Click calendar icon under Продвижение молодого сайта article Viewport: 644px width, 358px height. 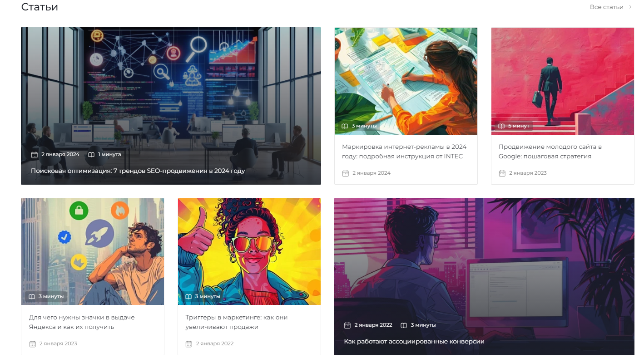tap(502, 173)
